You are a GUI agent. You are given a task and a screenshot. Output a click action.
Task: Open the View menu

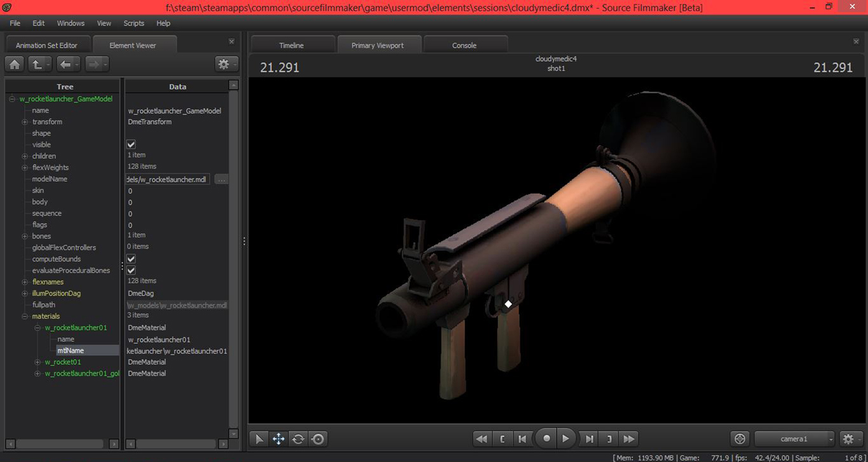coord(104,23)
